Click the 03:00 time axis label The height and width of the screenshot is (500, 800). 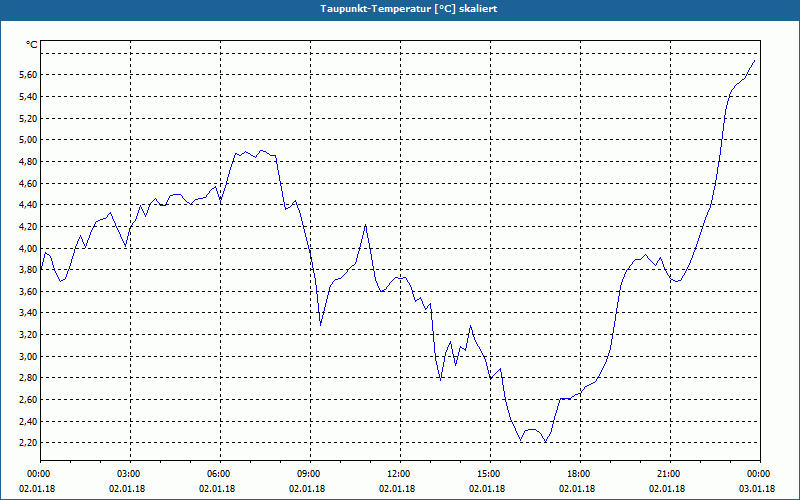pyautogui.click(x=131, y=474)
